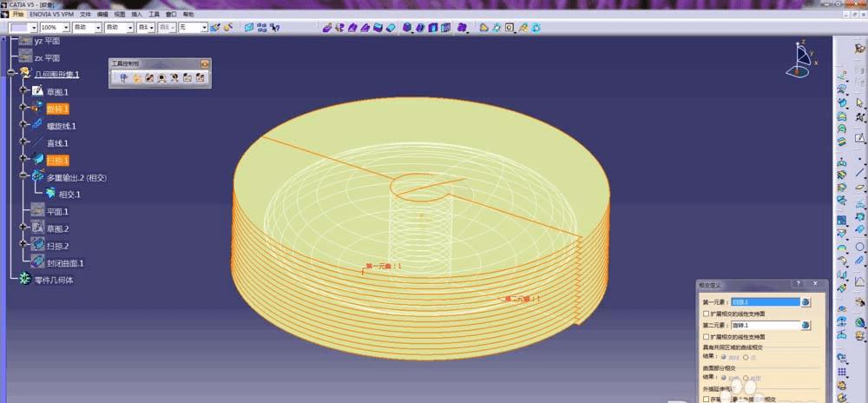Select 曲线 radio under 具有共同区域的曲线相交

tap(725, 357)
